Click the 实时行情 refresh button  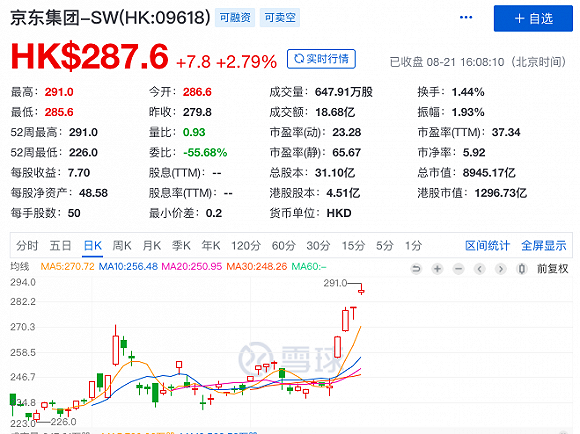(x=321, y=59)
